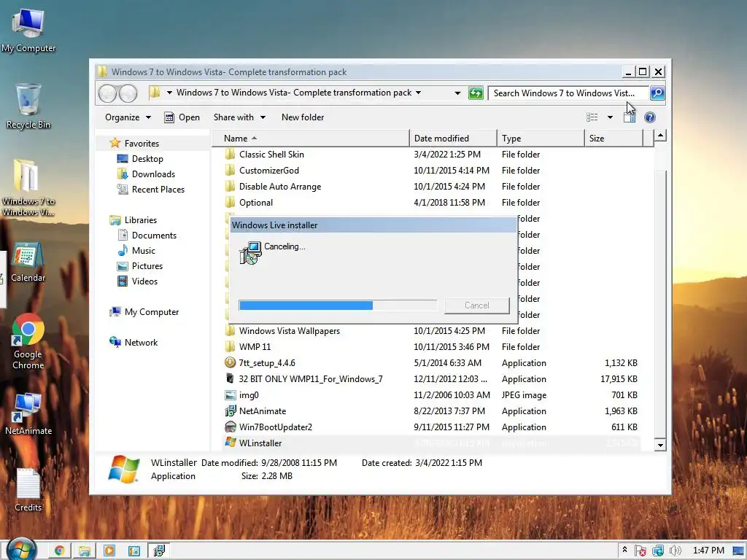
Task: Click the file list scroll down arrow
Action: click(x=660, y=446)
